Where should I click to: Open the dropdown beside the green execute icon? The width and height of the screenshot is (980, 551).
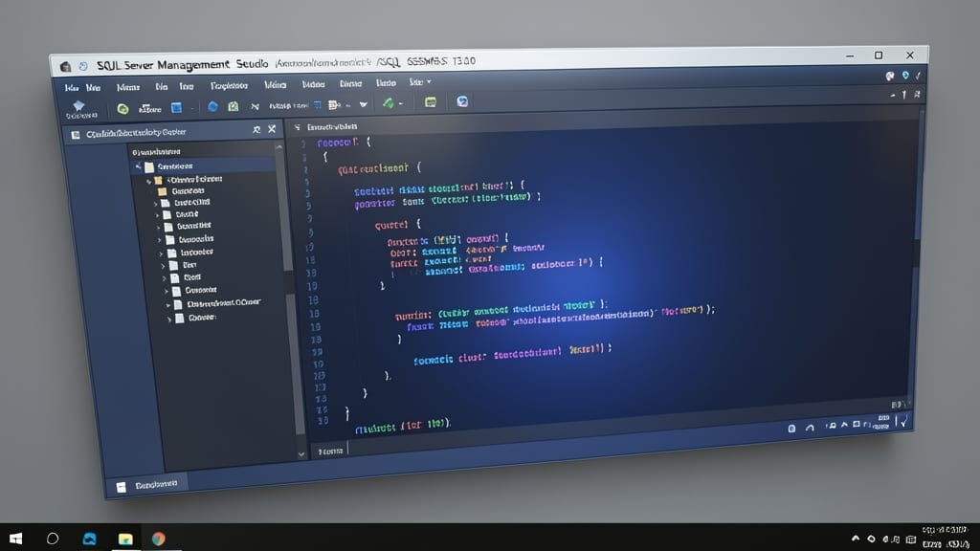(401, 103)
